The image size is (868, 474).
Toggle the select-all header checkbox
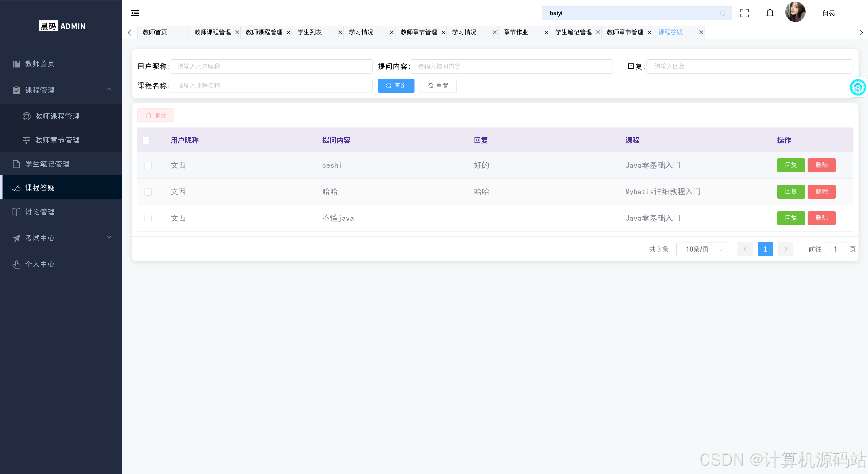146,140
